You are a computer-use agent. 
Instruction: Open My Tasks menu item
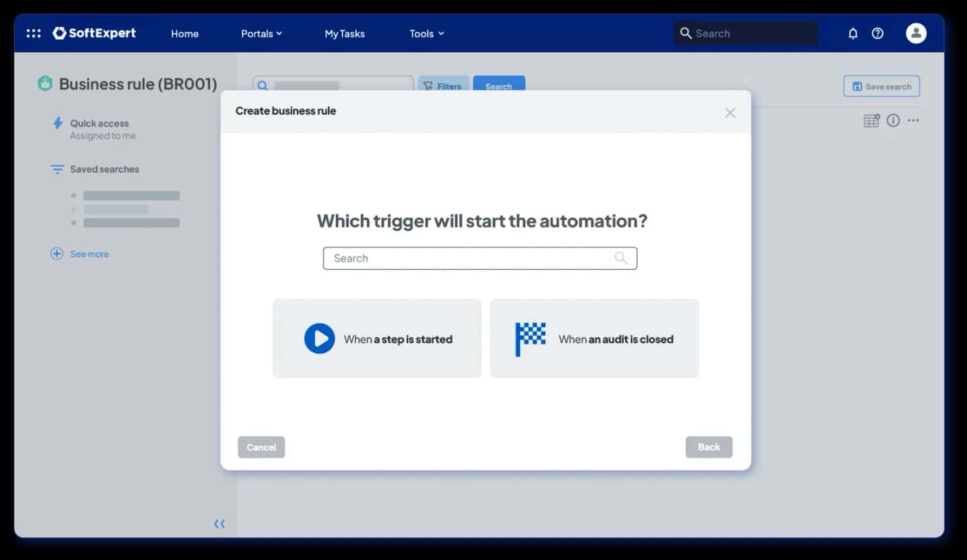(x=344, y=34)
